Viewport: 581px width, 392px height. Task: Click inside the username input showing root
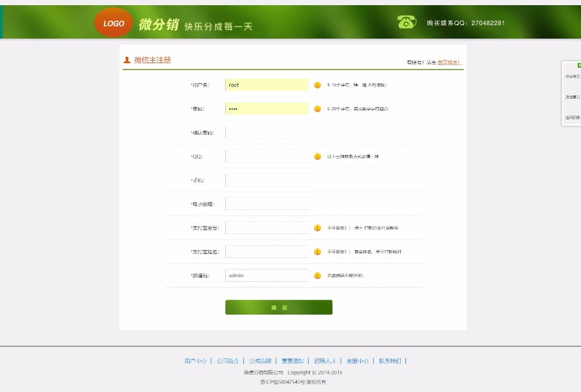[x=266, y=84]
